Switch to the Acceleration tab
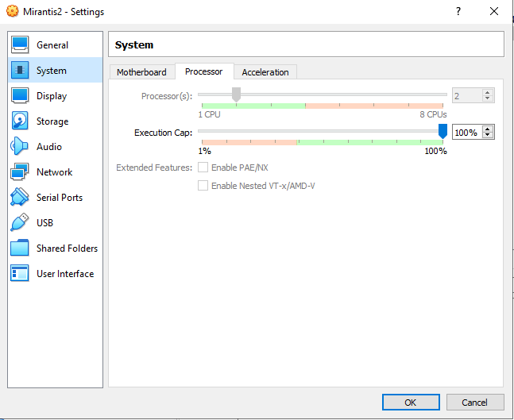This screenshot has width=514, height=420. pyautogui.click(x=265, y=72)
